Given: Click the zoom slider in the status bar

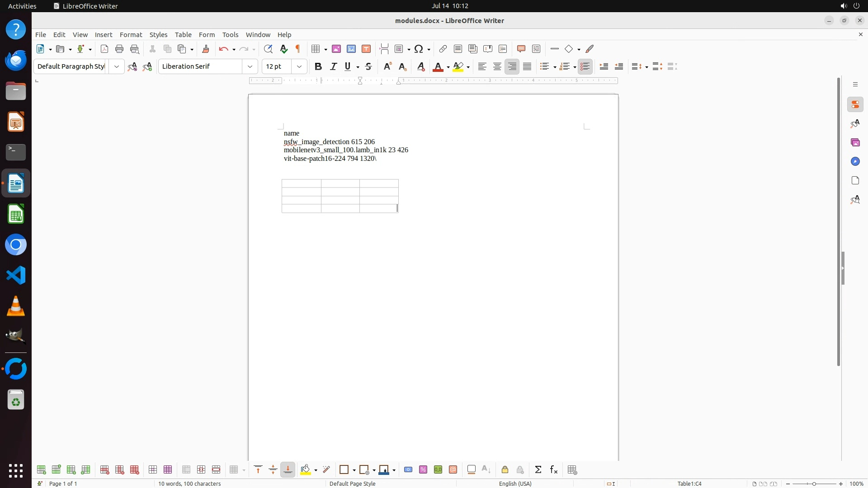Looking at the screenshot, I should click(x=814, y=483).
